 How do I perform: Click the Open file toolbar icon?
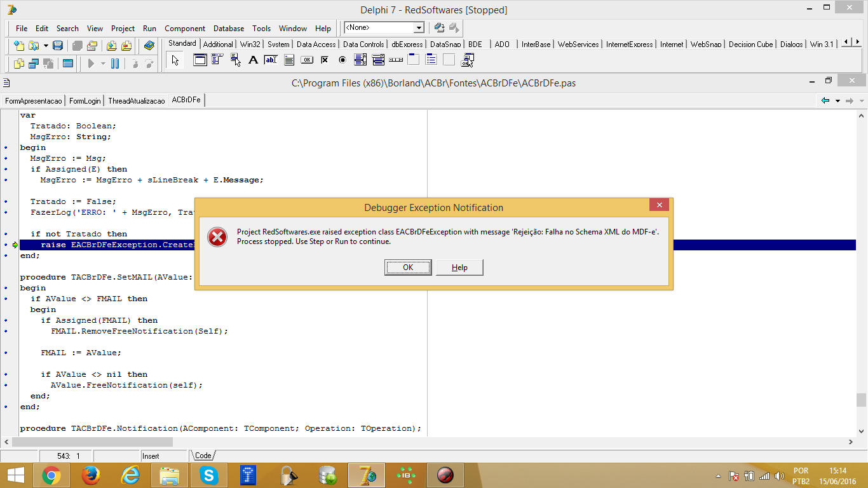(33, 46)
